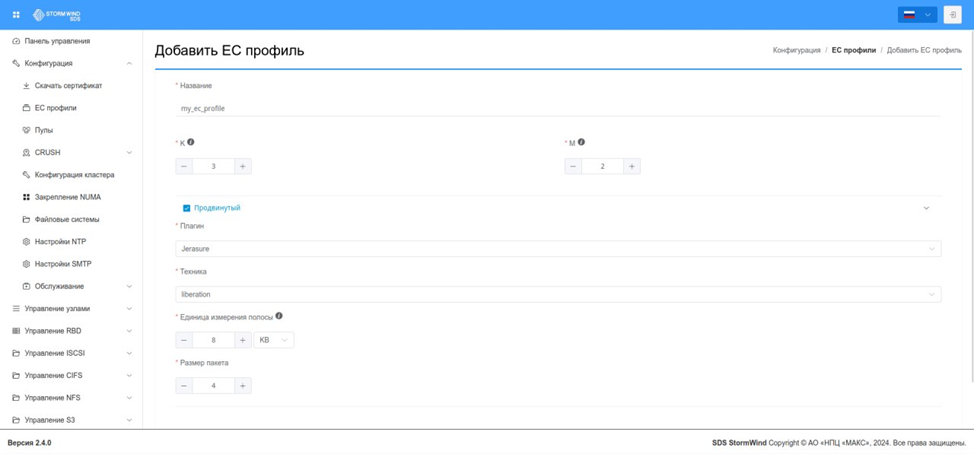The image size is (974, 454).
Task: Expand Управление ISCSI section chevron
Action: [129, 353]
